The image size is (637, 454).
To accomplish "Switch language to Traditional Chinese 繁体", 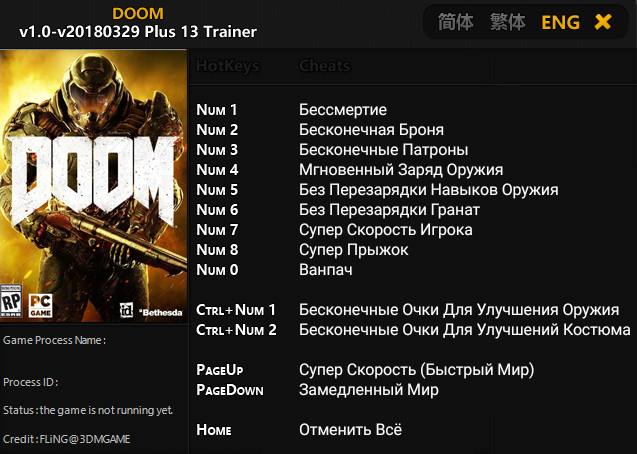I will pos(507,22).
